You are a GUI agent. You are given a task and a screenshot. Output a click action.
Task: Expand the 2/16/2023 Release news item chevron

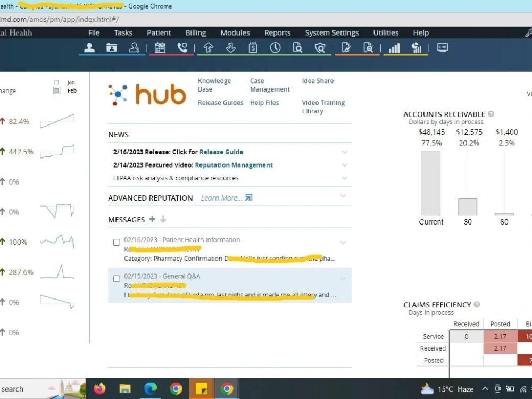[x=344, y=152]
